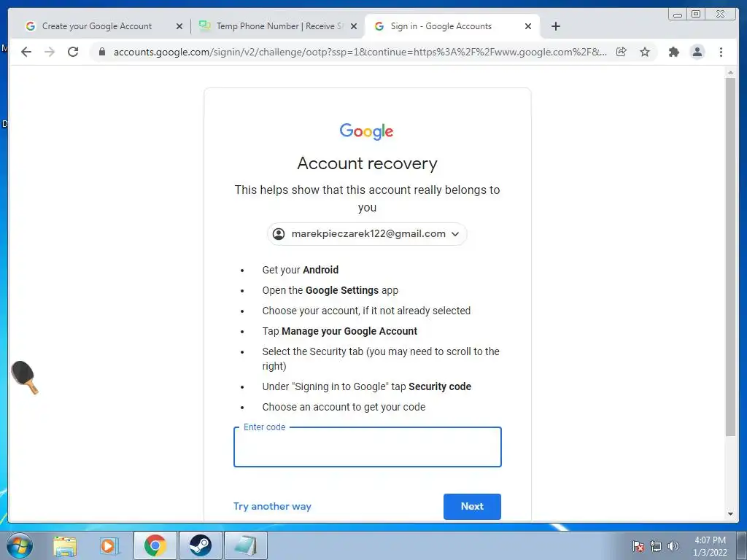The width and height of the screenshot is (747, 560).
Task: Close the Create your Google Account tab
Action: click(x=179, y=26)
